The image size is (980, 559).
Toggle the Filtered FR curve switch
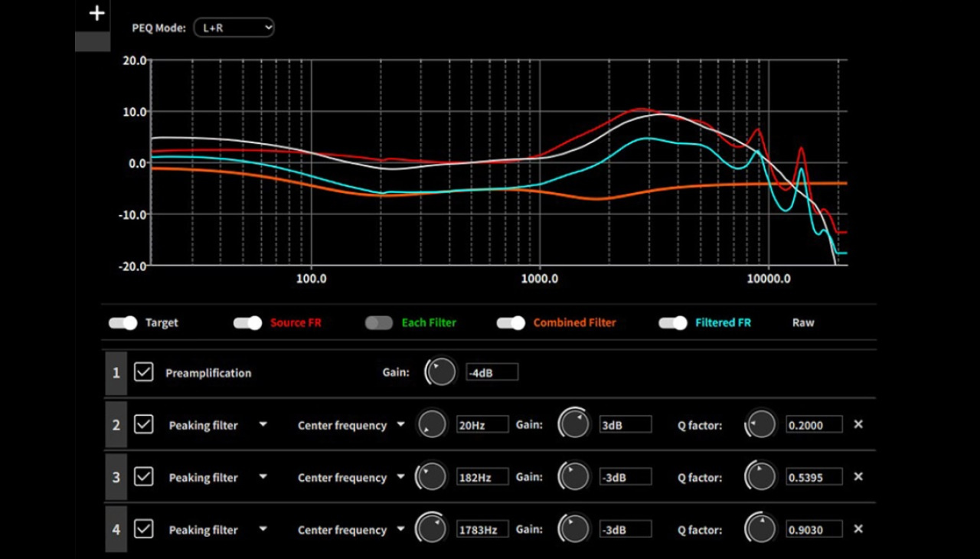coord(673,323)
